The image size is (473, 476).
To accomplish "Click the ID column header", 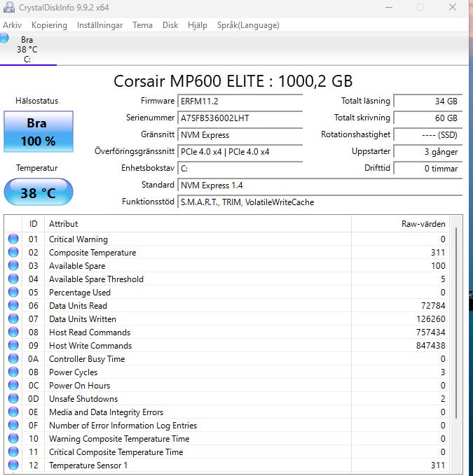I will point(34,224).
